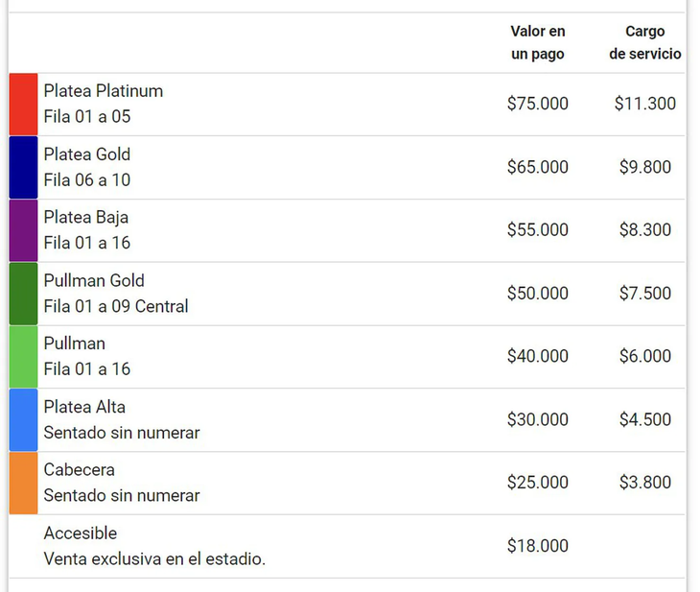
Task: Click the red Platea Platinum color swatch
Action: [x=23, y=104]
